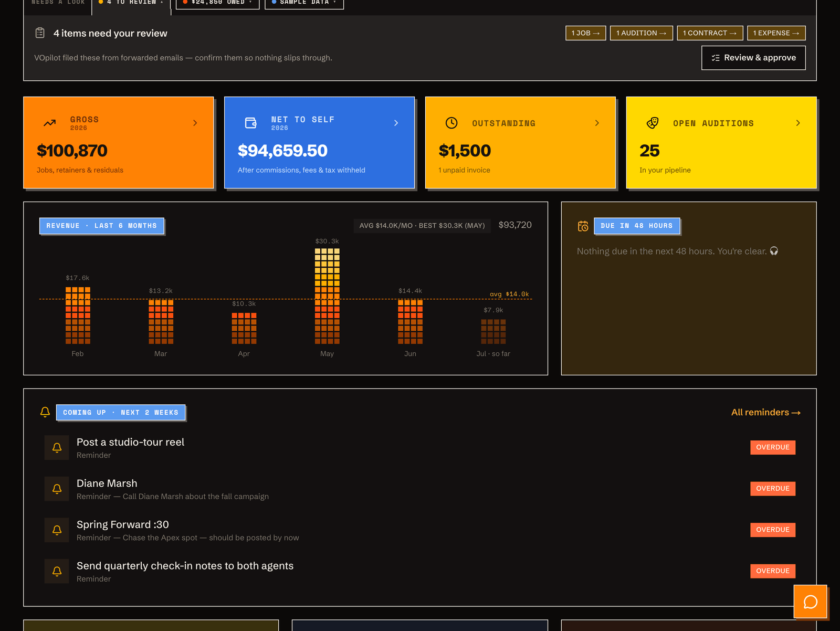Expand the Net to Self card chevron
Viewport: 840px width, 631px height.
point(396,123)
